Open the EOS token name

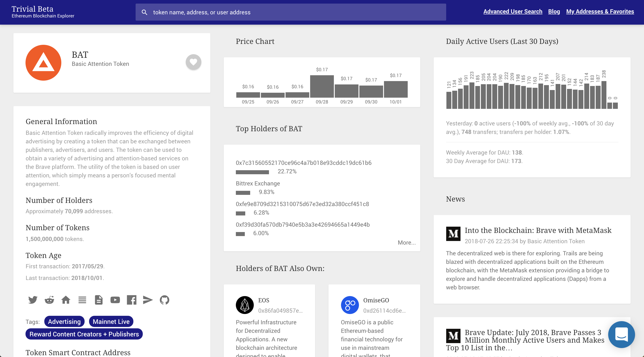(264, 300)
